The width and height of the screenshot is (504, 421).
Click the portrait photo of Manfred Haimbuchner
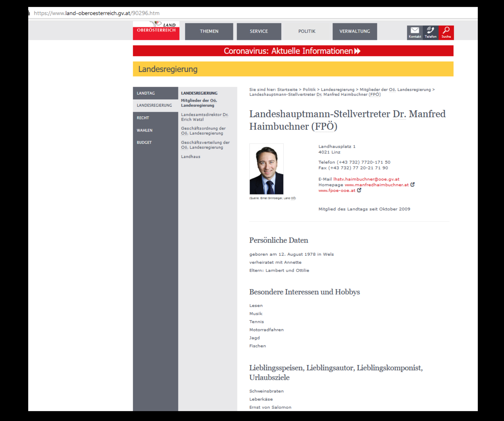pos(266,169)
